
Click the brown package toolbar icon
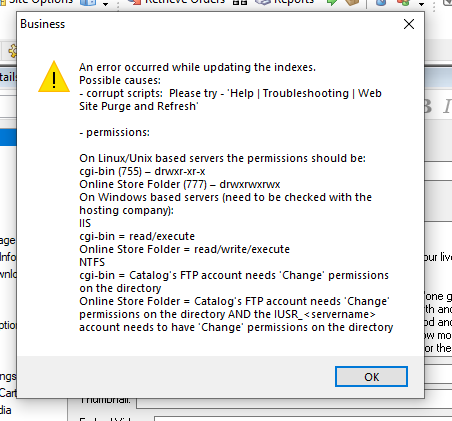[352, 3]
